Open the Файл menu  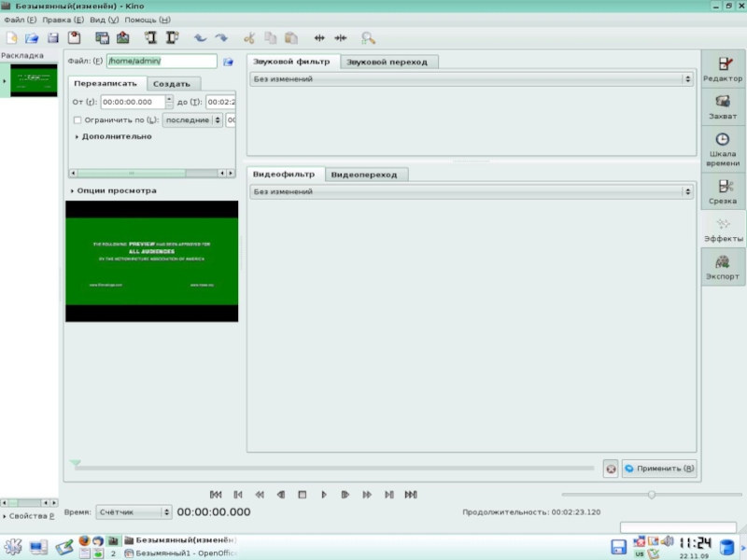pos(20,20)
